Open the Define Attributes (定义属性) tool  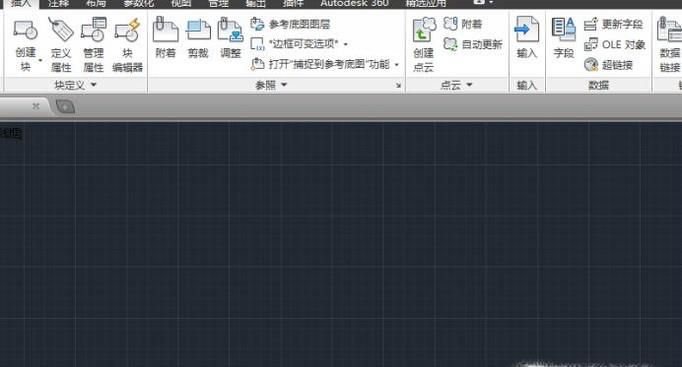[x=60, y=44]
